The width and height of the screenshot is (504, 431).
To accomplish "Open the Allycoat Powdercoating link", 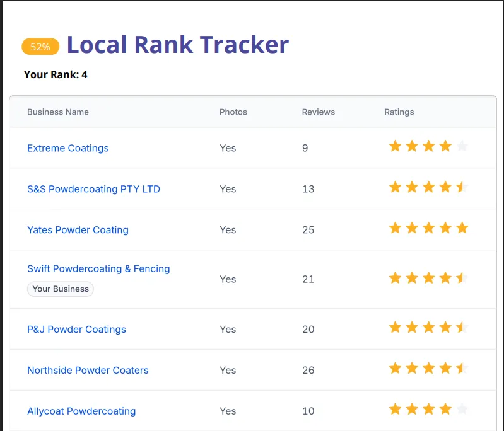I will point(81,411).
